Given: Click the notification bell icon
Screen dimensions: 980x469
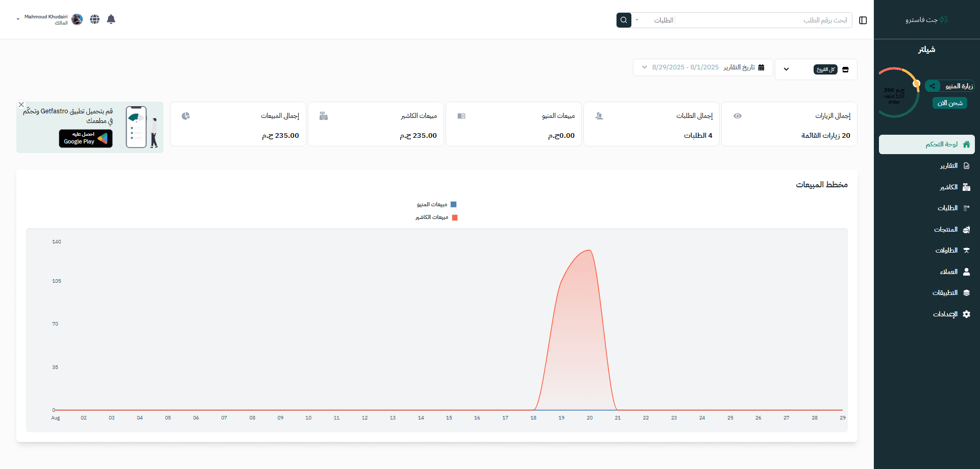Looking at the screenshot, I should coord(111,19).
